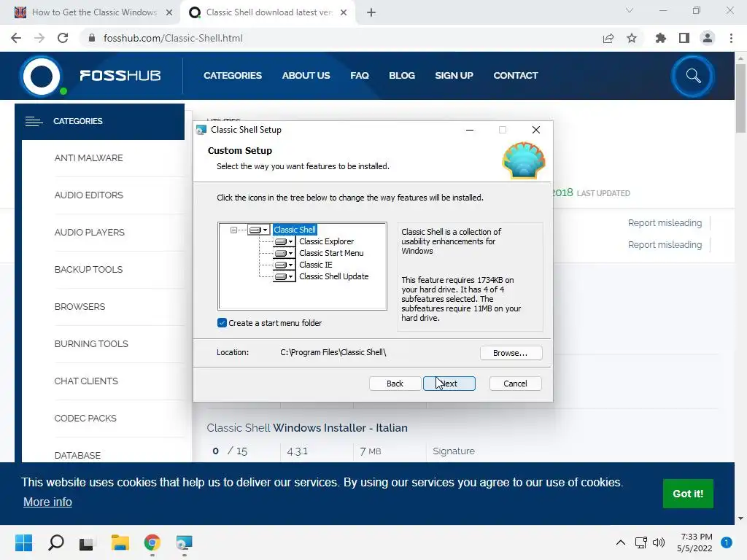Viewport: 747px width, 560px height.
Task: Select Classic IE feature label
Action: 315,265
